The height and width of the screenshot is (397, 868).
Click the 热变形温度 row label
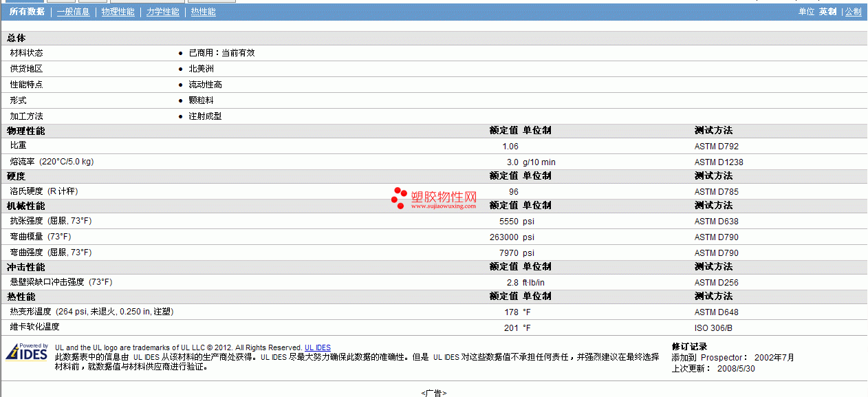coord(91,312)
